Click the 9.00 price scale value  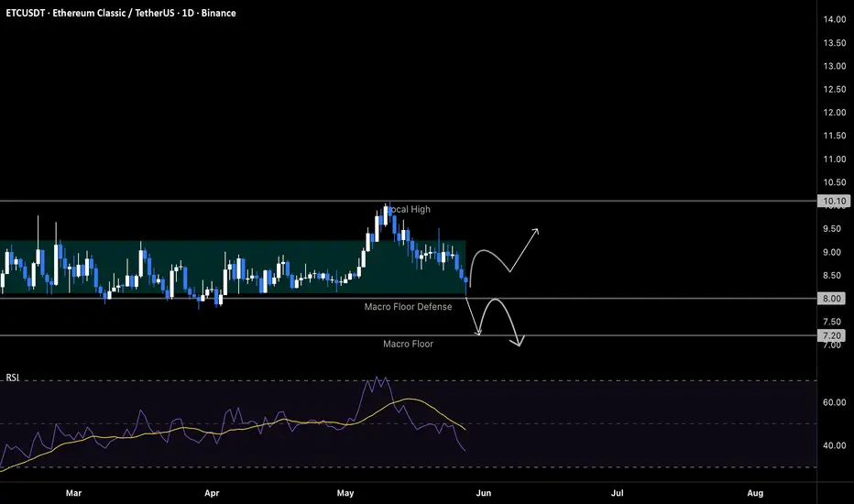832,252
